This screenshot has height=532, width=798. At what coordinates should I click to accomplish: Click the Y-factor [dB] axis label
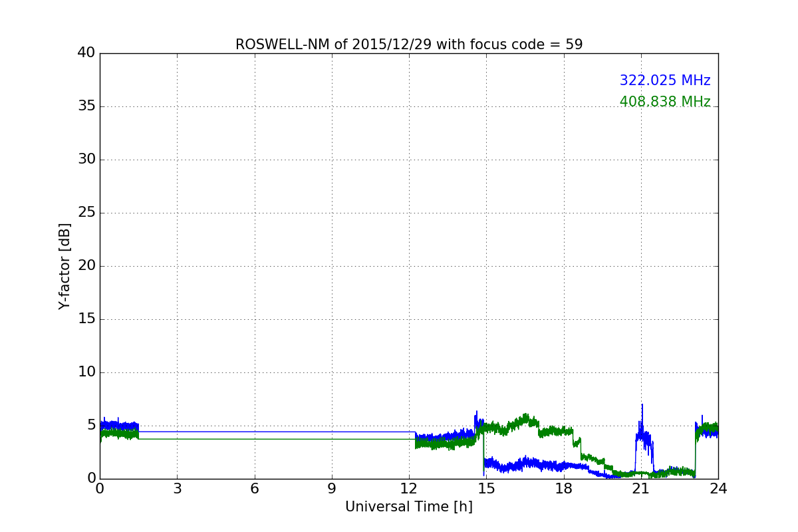pos(64,266)
